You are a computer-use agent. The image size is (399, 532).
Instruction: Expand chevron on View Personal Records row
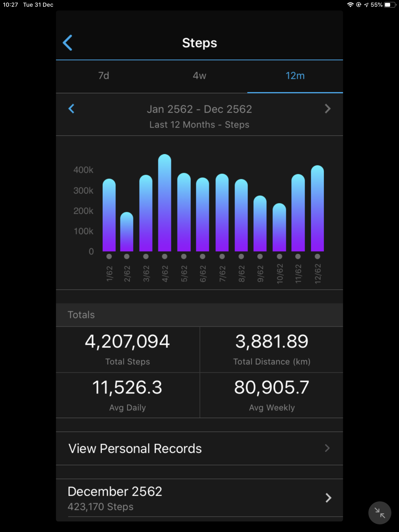pyautogui.click(x=327, y=448)
